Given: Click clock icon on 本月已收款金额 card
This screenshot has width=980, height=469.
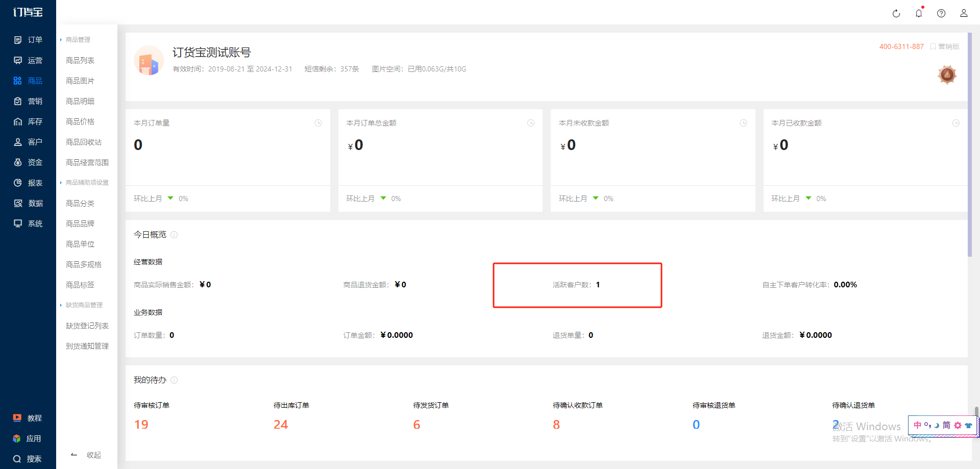Looking at the screenshot, I should [956, 123].
